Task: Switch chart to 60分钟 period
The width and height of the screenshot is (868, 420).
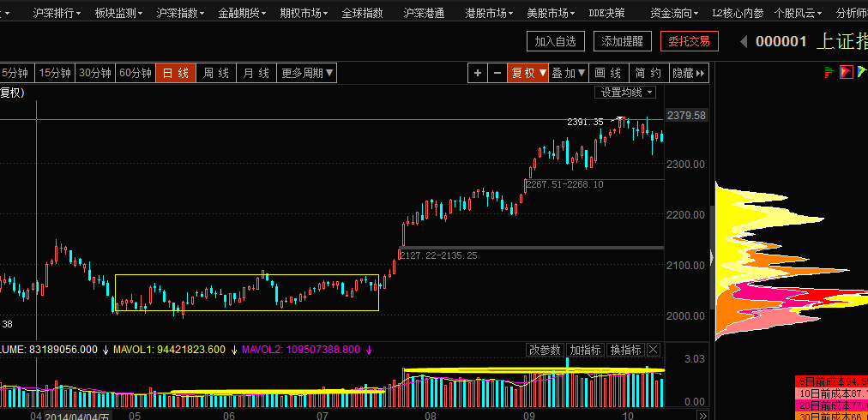Action: coord(136,74)
